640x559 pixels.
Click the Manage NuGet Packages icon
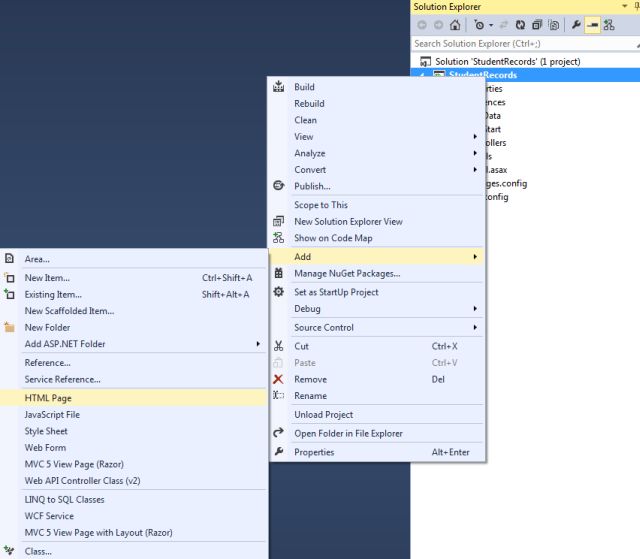pos(278,273)
